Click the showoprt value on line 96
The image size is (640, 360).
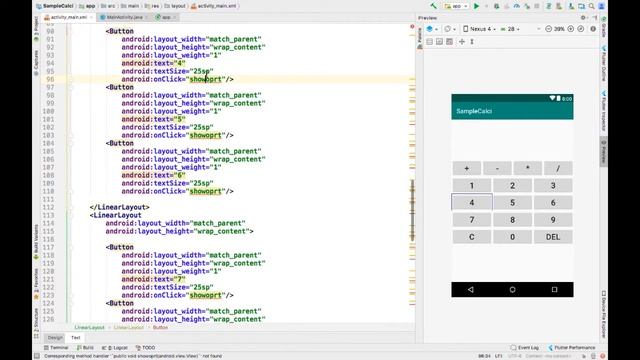pos(205,79)
